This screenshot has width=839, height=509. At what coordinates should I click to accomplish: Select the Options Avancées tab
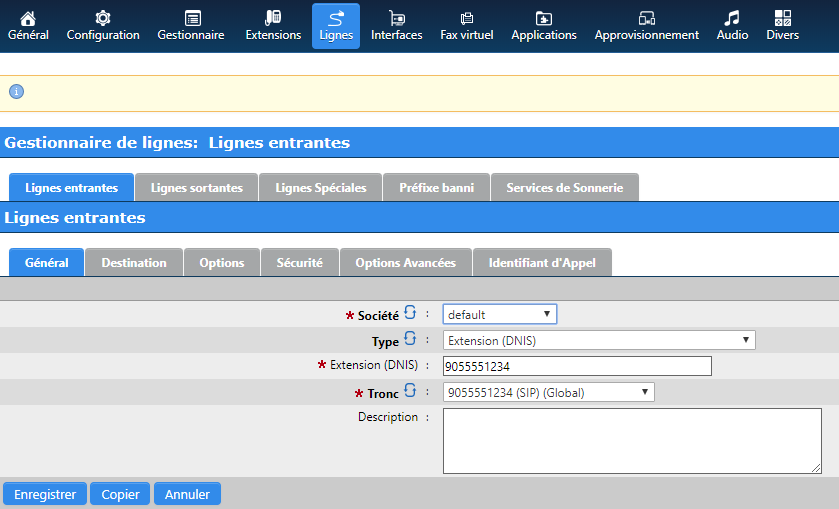point(405,263)
